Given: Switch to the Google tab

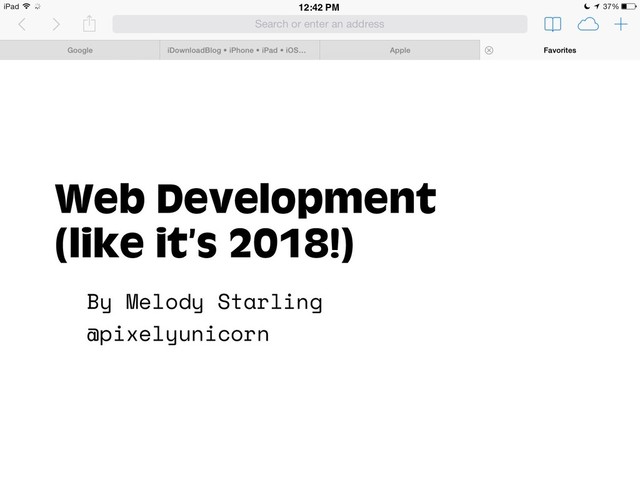Looking at the screenshot, I should tap(80, 50).
